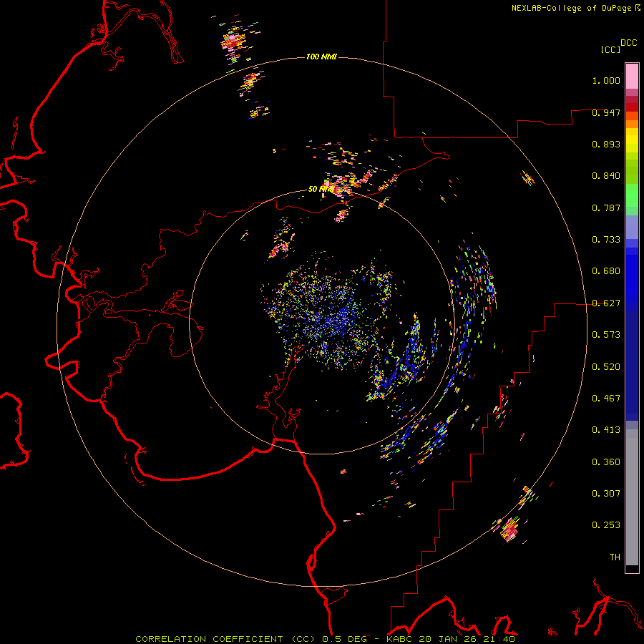
Task: Click the 0.733 scale value
Action: (x=606, y=240)
